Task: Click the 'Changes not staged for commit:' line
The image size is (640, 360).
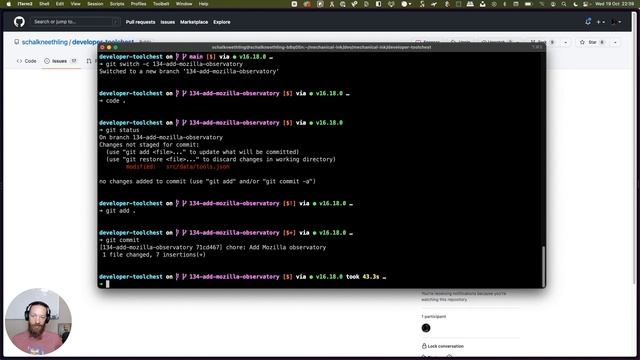Action: point(149,145)
